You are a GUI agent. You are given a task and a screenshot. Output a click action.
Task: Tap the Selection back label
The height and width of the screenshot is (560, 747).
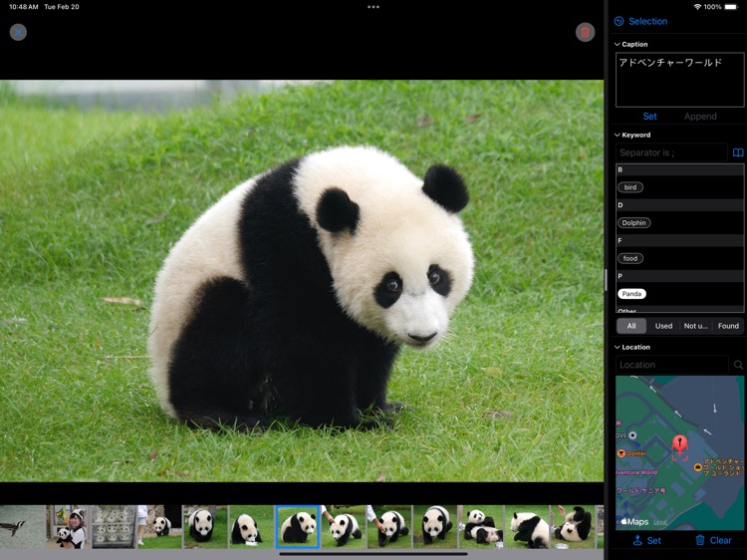[x=648, y=21]
